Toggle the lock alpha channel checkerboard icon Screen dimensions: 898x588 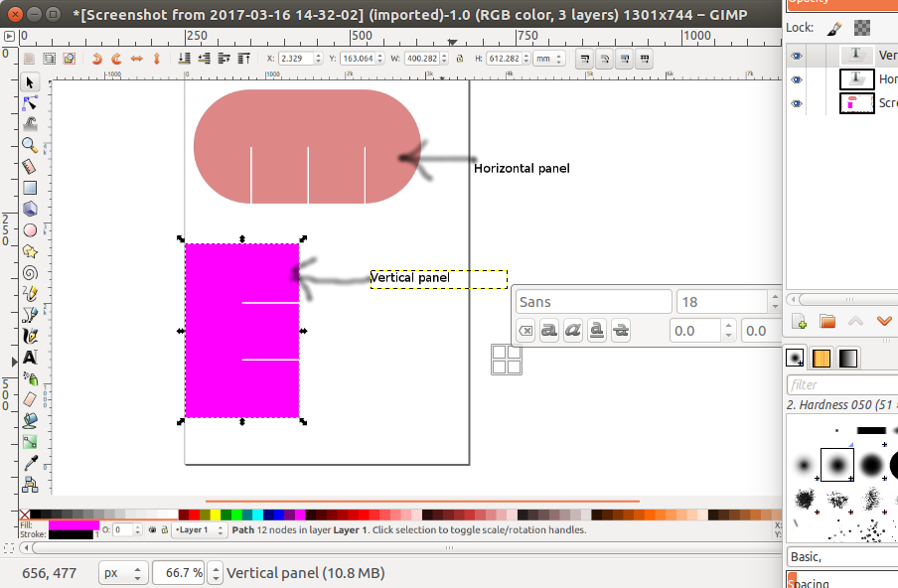click(x=862, y=28)
